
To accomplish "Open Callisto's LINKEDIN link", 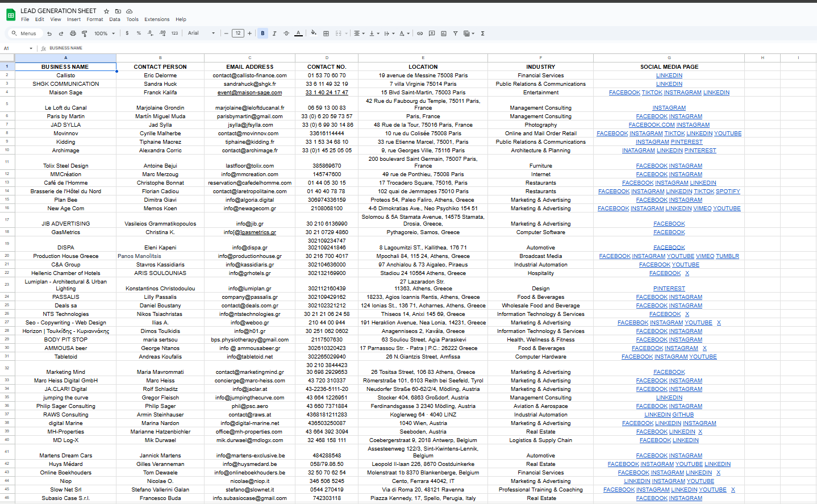I will coord(669,76).
